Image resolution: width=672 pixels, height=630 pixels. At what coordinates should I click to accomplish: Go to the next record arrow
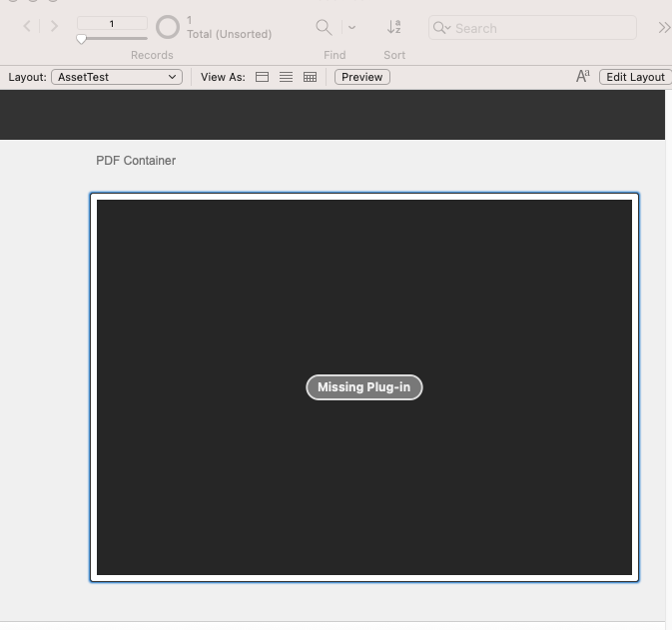[55, 26]
